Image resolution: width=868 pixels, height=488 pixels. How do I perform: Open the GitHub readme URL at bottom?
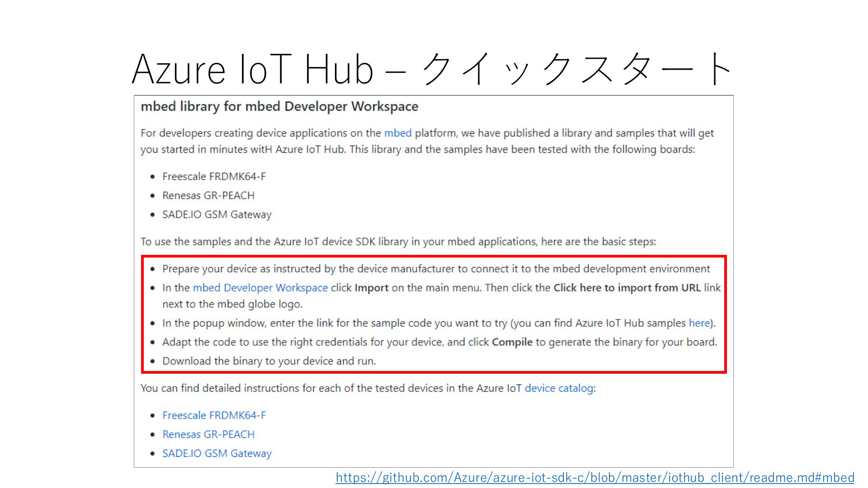pos(595,478)
